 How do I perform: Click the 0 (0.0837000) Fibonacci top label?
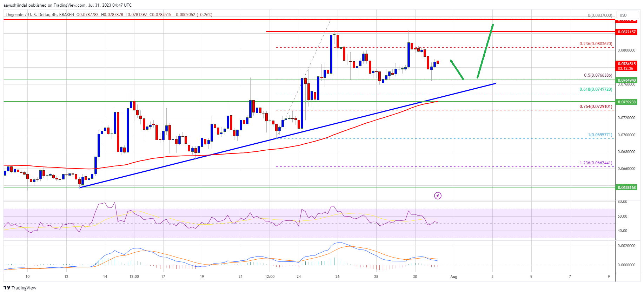click(x=600, y=15)
